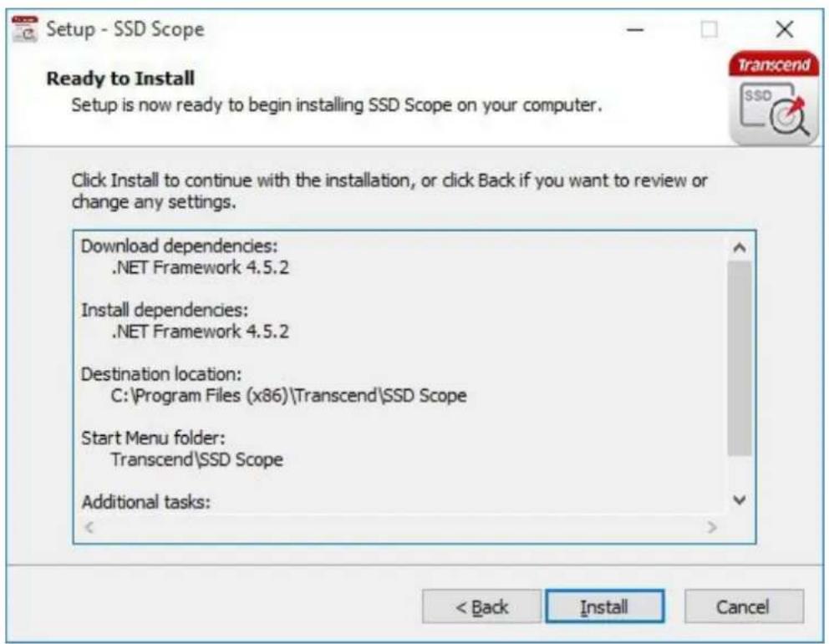Click the Transcend SSD Scope logo

[774, 98]
